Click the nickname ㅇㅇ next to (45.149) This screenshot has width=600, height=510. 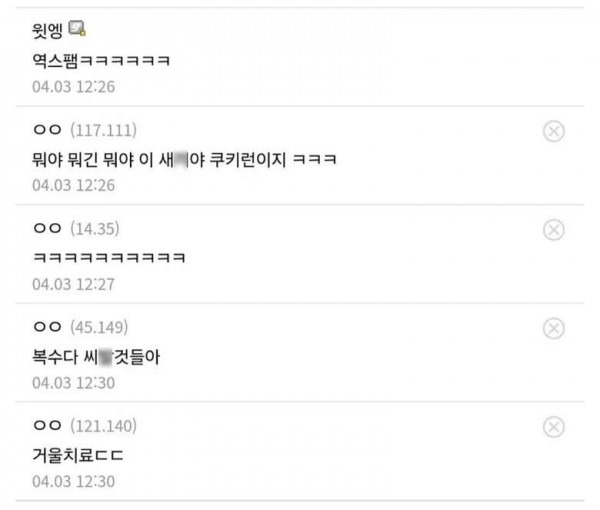pyautogui.click(x=47, y=327)
